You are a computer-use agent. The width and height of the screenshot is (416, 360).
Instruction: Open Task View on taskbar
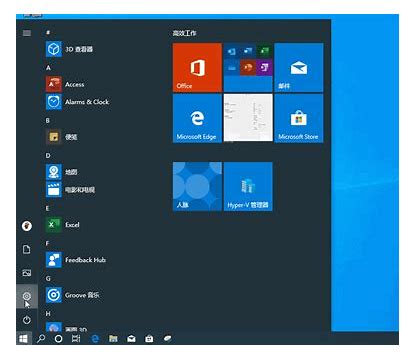pyautogui.click(x=76, y=339)
